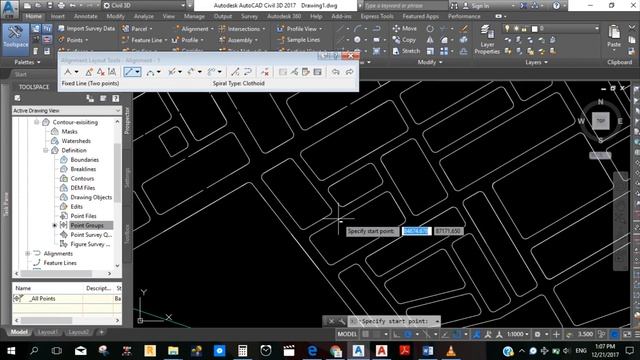Click the command line Customize wrench icon
The image size is (640, 360).
(342, 322)
